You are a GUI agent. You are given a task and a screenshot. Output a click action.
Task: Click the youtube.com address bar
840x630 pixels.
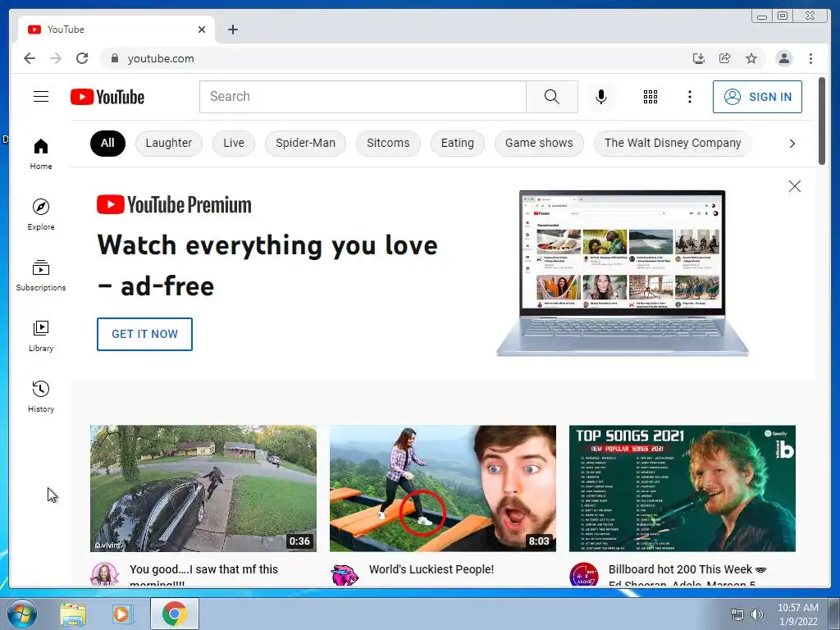(396, 58)
